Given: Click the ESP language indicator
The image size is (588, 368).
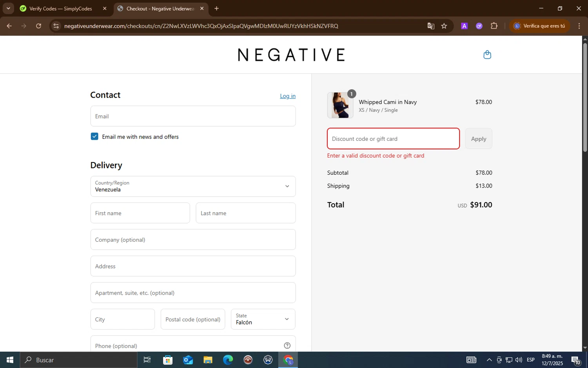Looking at the screenshot, I should coord(531,360).
